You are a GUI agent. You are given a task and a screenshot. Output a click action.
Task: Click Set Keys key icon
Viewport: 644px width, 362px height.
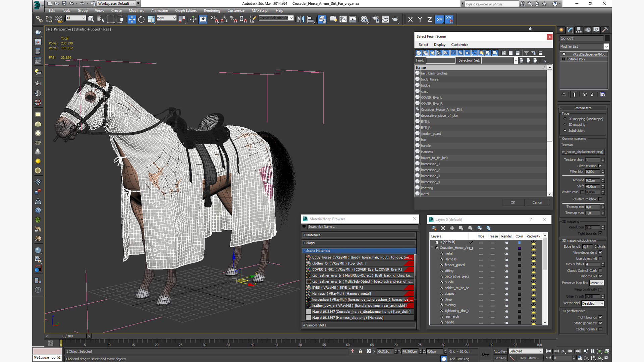485,354
